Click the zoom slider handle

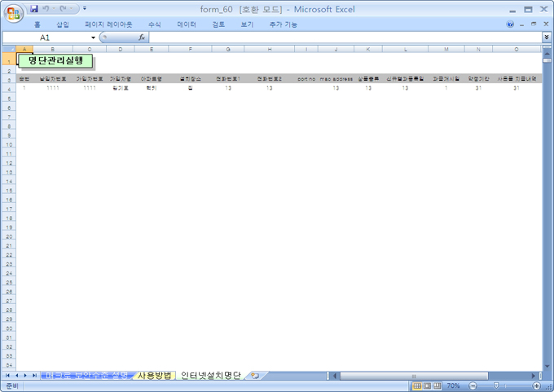point(496,385)
